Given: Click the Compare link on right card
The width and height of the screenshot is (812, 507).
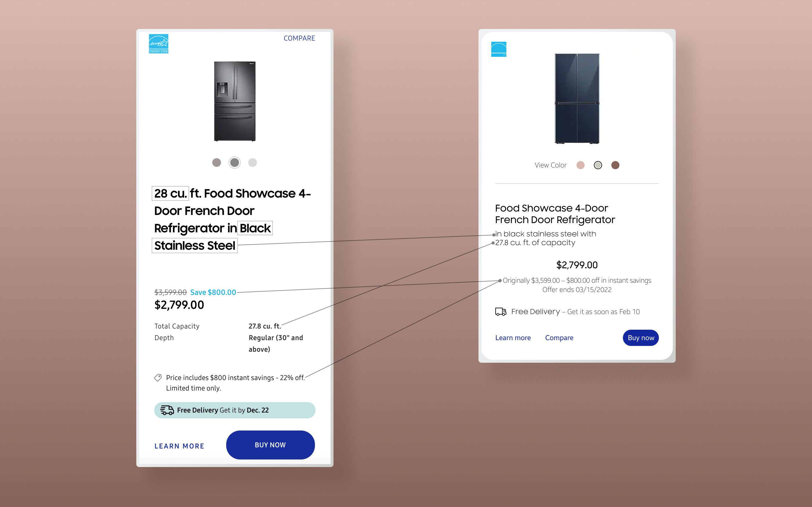Looking at the screenshot, I should tap(559, 338).
